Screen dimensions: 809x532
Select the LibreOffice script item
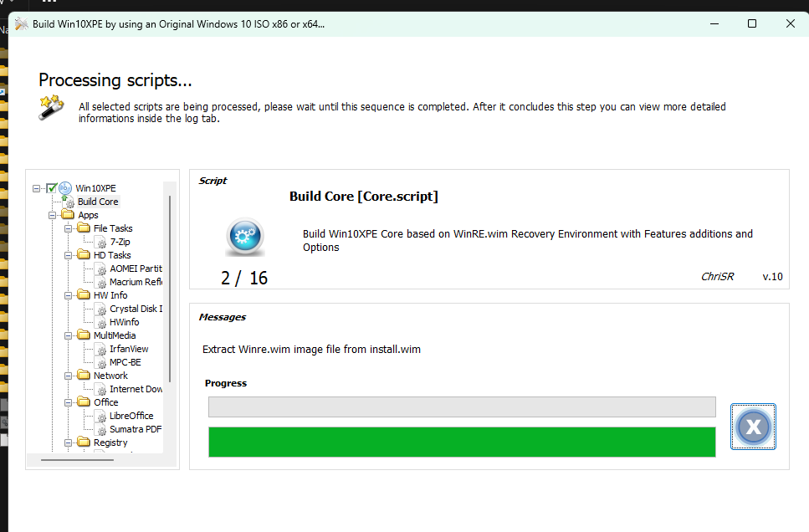[131, 416]
